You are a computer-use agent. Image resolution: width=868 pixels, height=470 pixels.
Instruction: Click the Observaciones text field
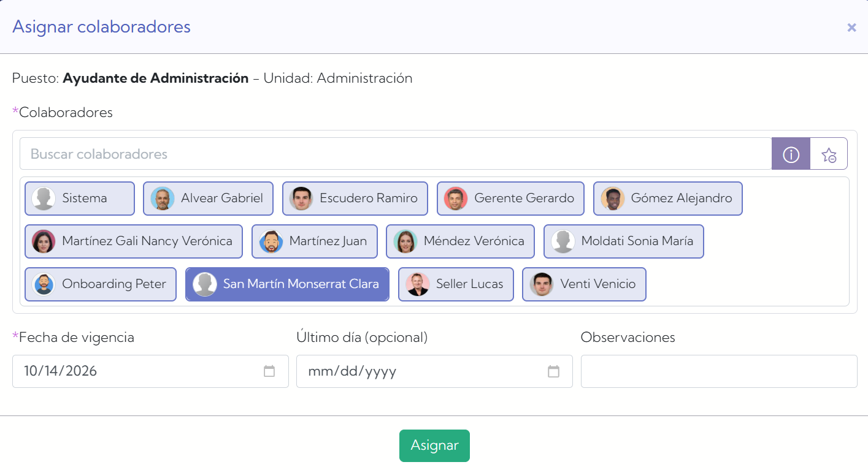tap(719, 371)
